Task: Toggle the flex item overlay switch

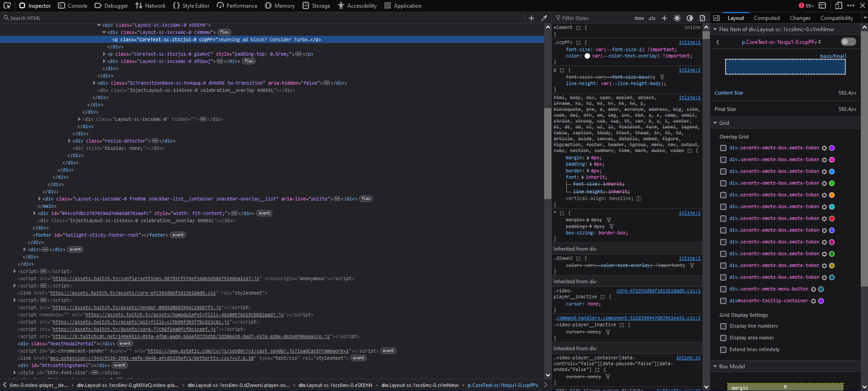Action: [x=848, y=42]
